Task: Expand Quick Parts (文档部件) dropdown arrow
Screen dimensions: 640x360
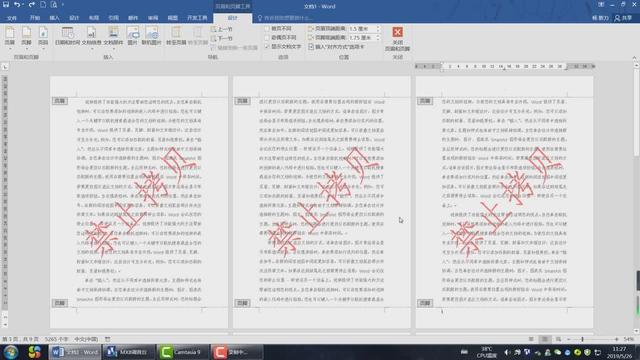Action: point(113,49)
